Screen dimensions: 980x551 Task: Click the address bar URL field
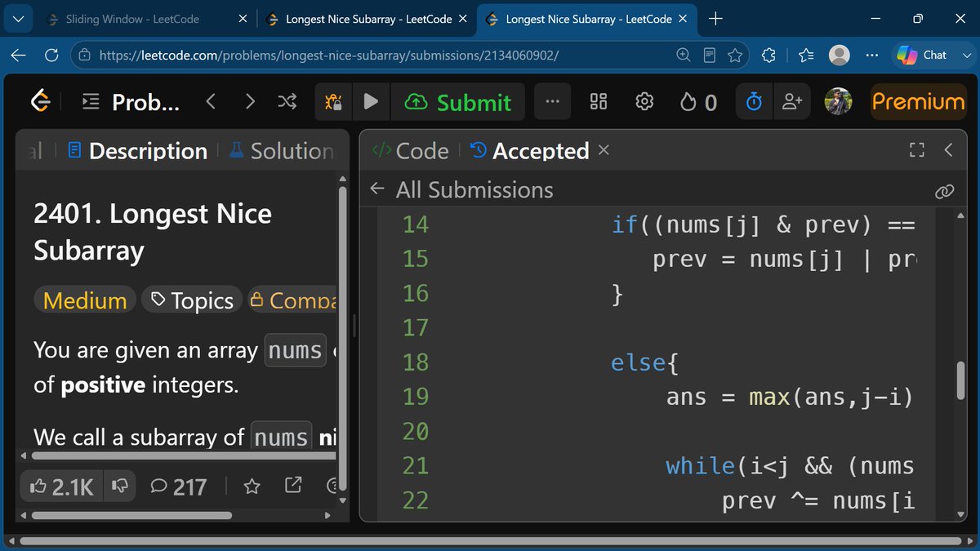point(329,56)
